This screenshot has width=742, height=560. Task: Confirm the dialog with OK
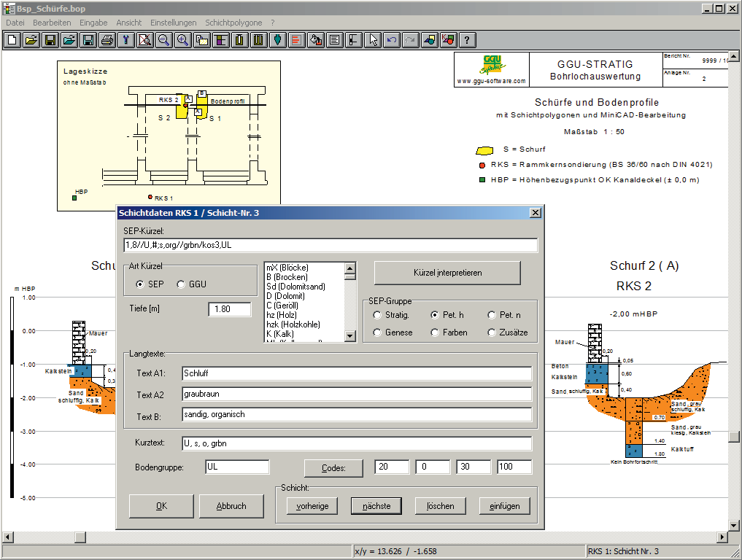coord(161,506)
